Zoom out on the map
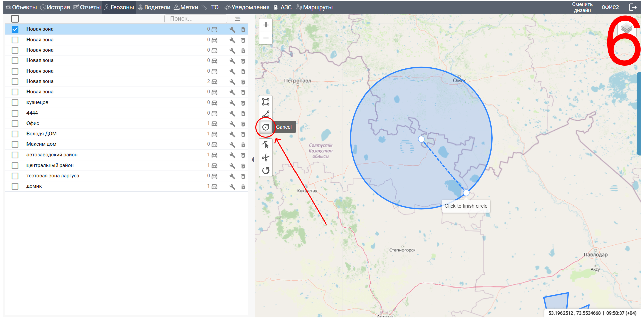Viewport: 644px width, 319px height. click(x=266, y=38)
